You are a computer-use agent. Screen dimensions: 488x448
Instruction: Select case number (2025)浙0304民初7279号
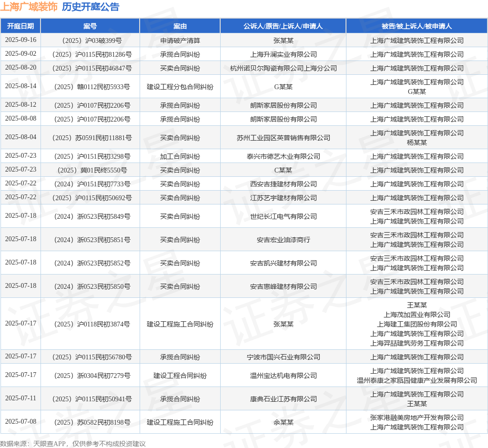pos(92,376)
